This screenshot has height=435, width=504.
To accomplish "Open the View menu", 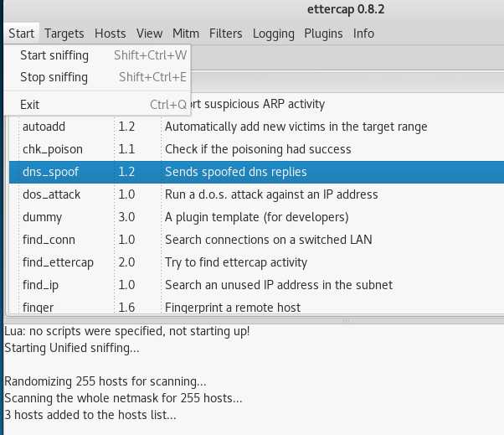I will click(x=149, y=34).
